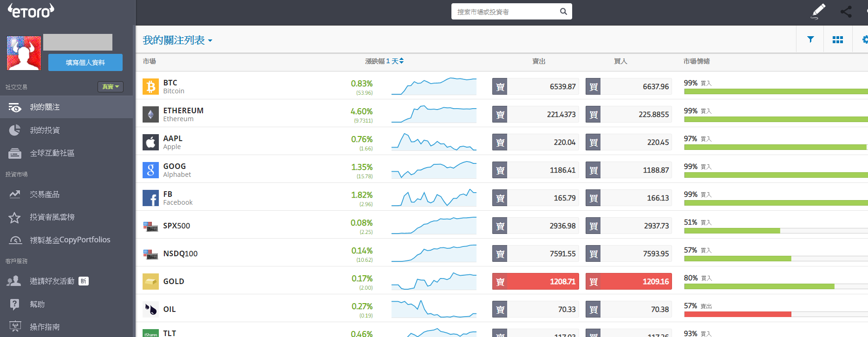Open the FB sparkline chart
The height and width of the screenshot is (337, 868).
[434, 198]
